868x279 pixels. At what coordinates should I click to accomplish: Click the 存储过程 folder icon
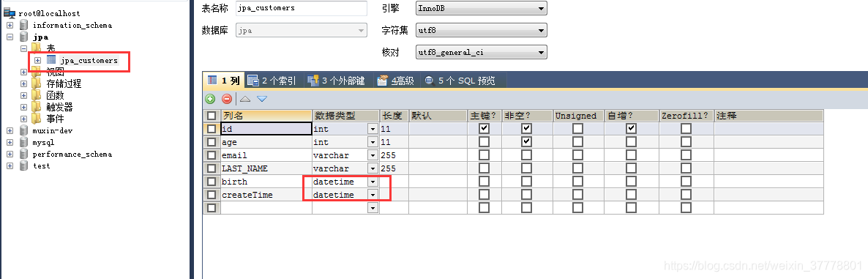(37, 83)
